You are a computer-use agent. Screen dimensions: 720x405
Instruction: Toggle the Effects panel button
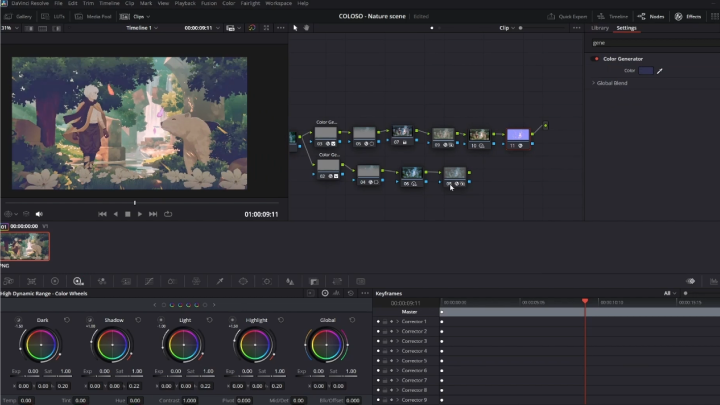pyautogui.click(x=687, y=17)
